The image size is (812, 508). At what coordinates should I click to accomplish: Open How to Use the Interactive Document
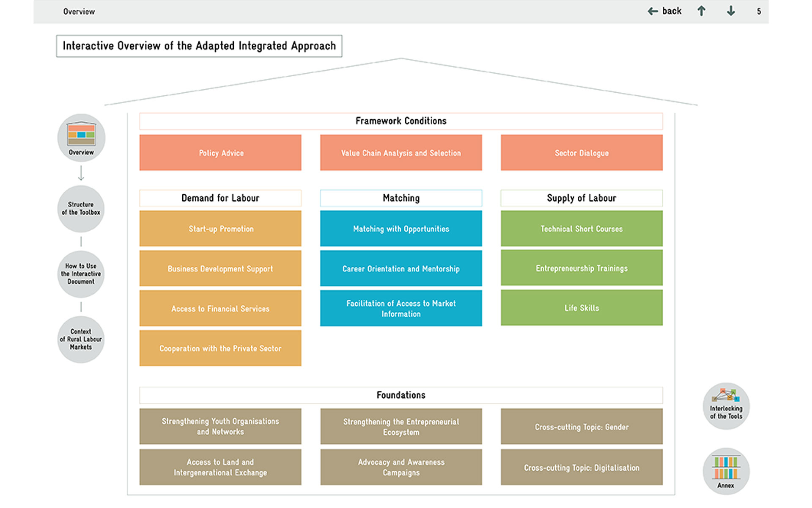coord(81,274)
